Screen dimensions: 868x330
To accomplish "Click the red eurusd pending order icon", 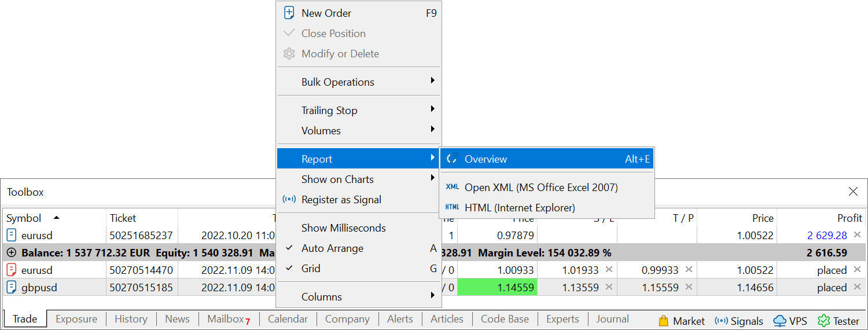I will (x=12, y=270).
